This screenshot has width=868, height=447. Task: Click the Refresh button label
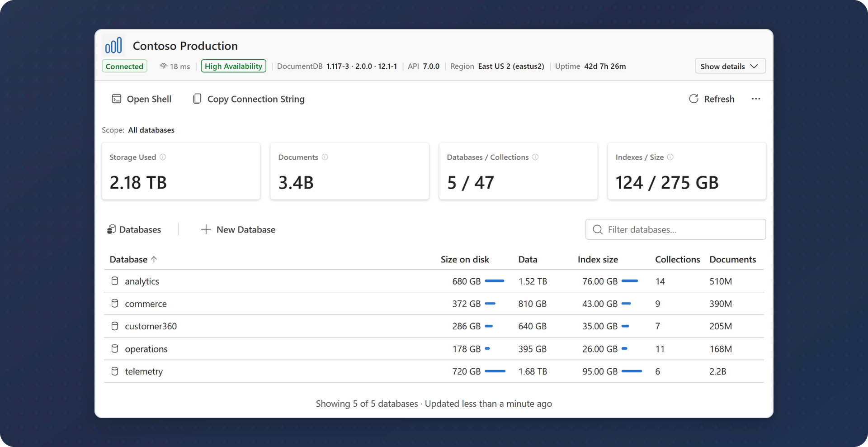coord(719,99)
